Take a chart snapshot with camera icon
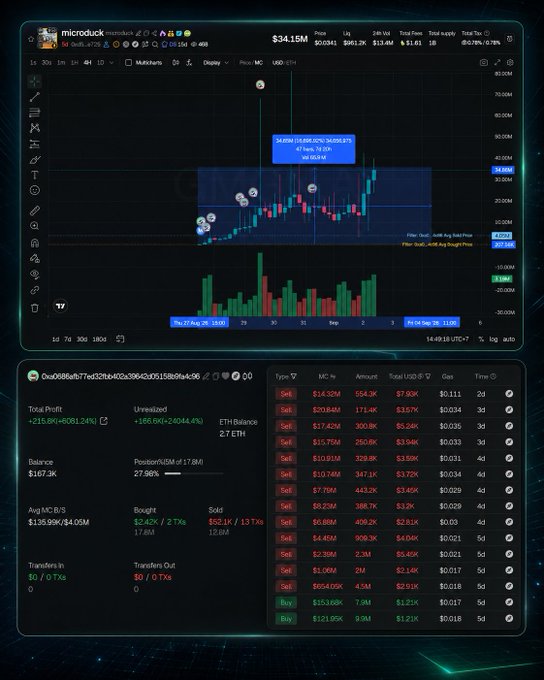This screenshot has width=544, height=680. pyautogui.click(x=484, y=62)
